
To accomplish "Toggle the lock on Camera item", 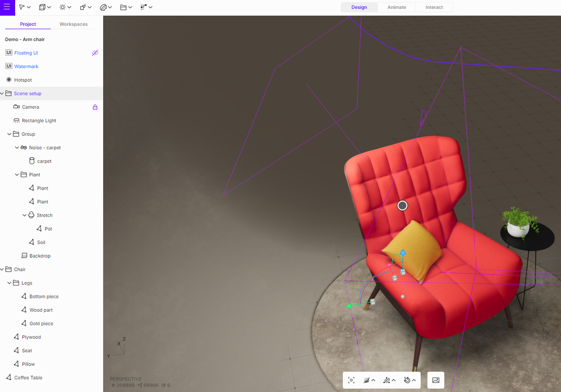I will [x=95, y=107].
